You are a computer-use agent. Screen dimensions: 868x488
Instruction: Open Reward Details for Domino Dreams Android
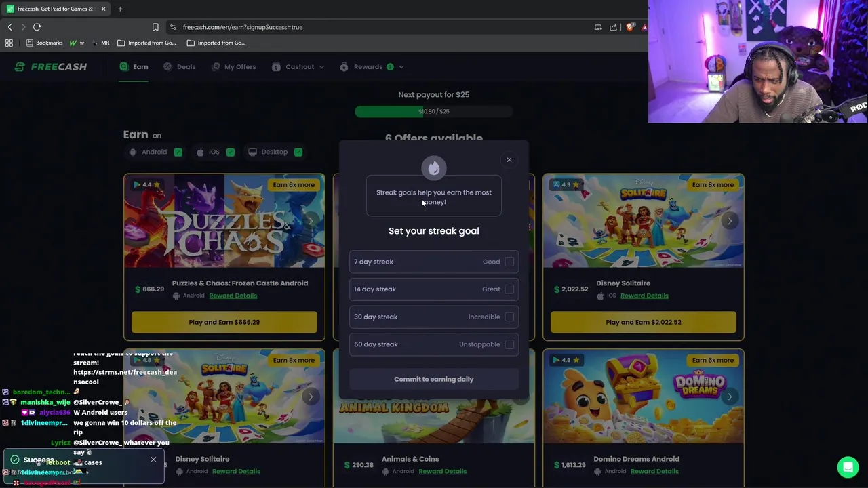654,471
